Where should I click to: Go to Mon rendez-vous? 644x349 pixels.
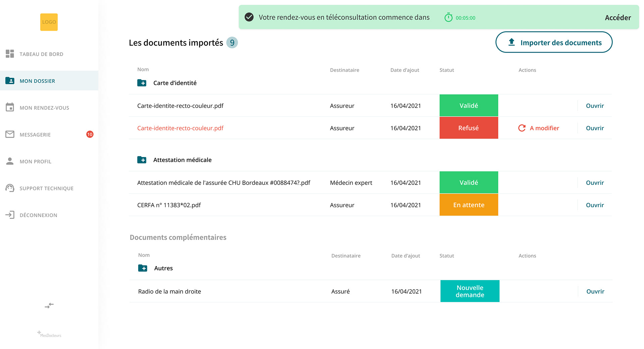point(49,108)
